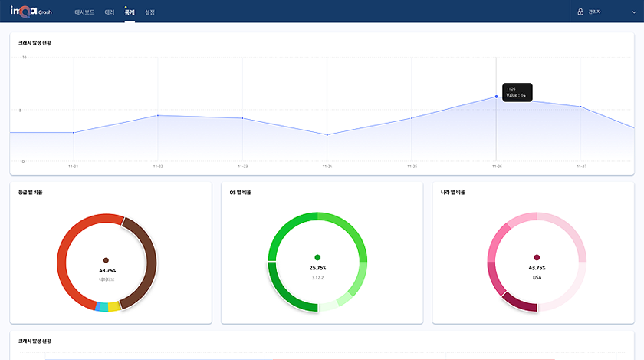This screenshot has height=360, width=644.
Task: Click the brown center dot in 등급 donut
Action: pos(106,260)
